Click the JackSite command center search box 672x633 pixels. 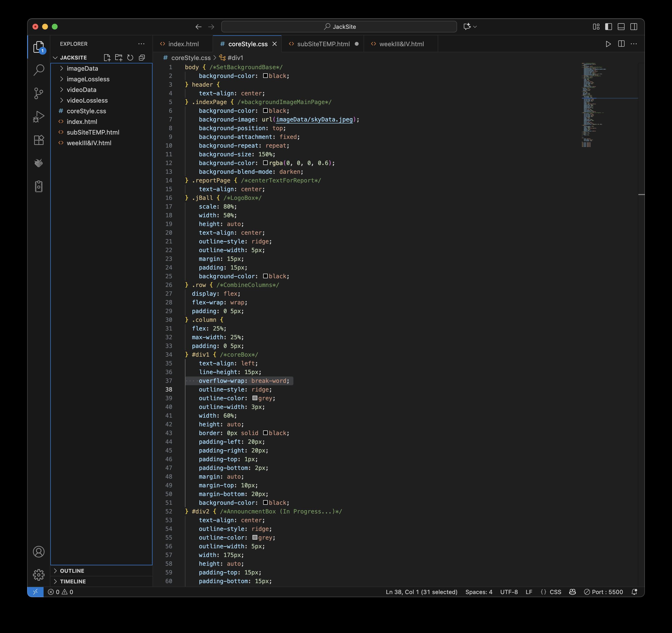[339, 27]
